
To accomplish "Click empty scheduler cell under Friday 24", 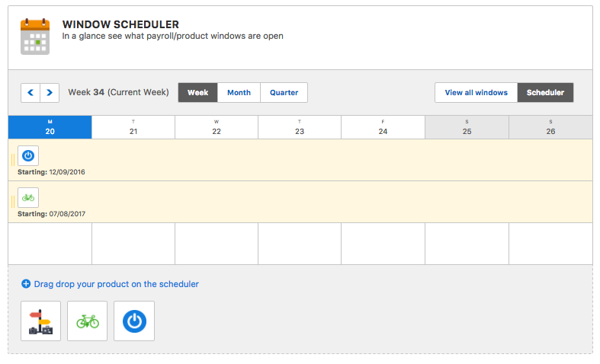I will [383, 244].
